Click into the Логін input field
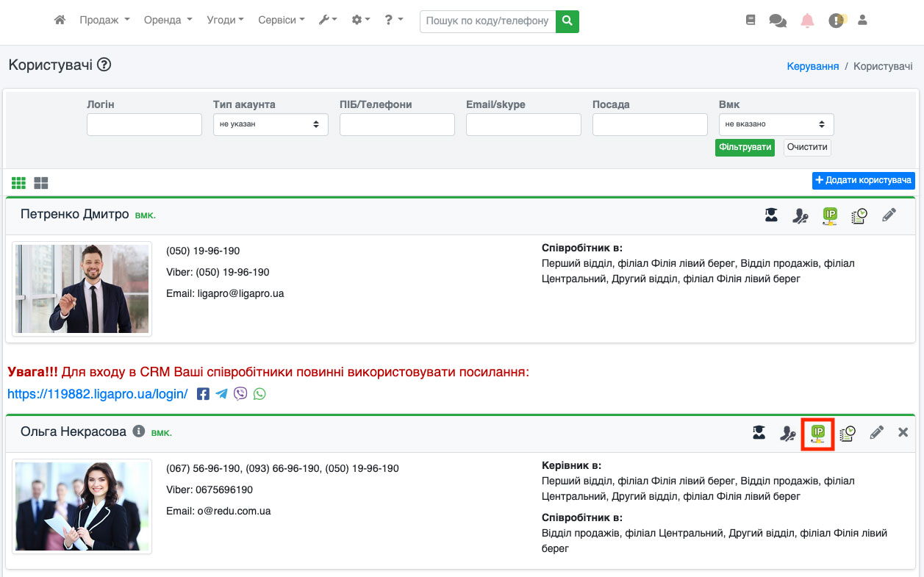Viewport: 924px width, 577px height. point(144,124)
